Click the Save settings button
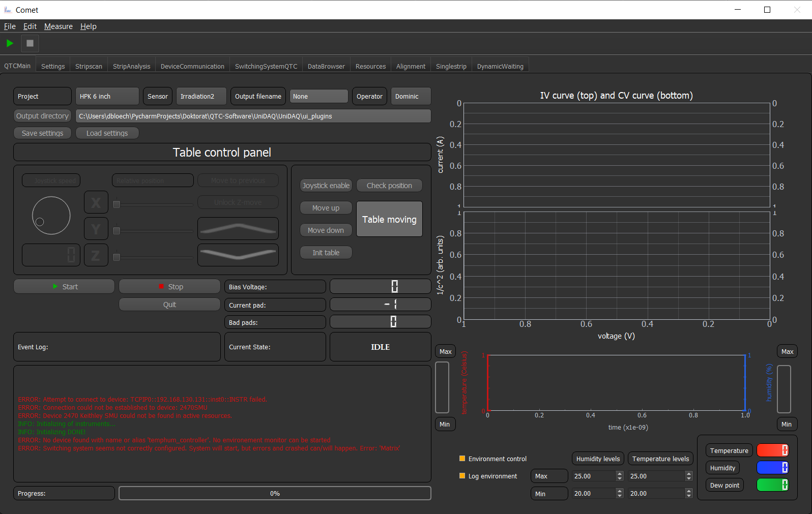The image size is (812, 514). tap(43, 133)
